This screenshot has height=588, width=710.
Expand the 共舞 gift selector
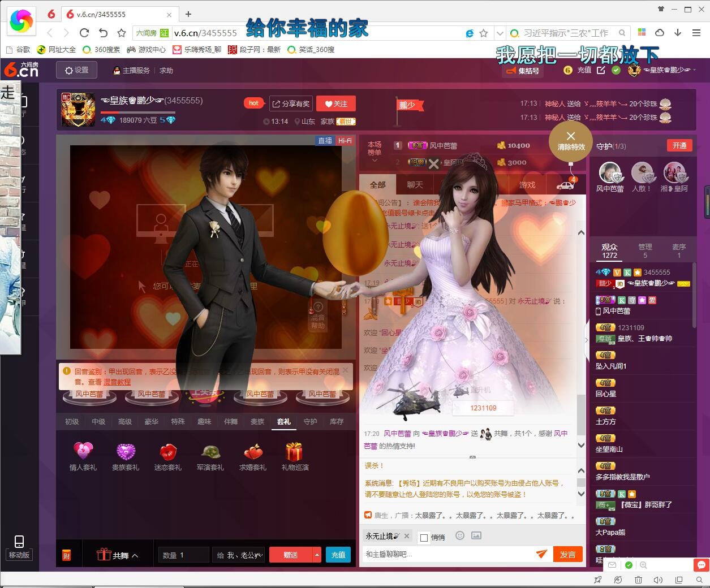tap(118, 555)
